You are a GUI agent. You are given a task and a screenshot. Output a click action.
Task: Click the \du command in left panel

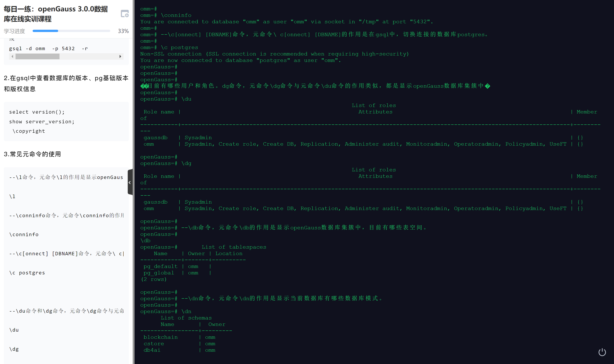(x=14, y=330)
